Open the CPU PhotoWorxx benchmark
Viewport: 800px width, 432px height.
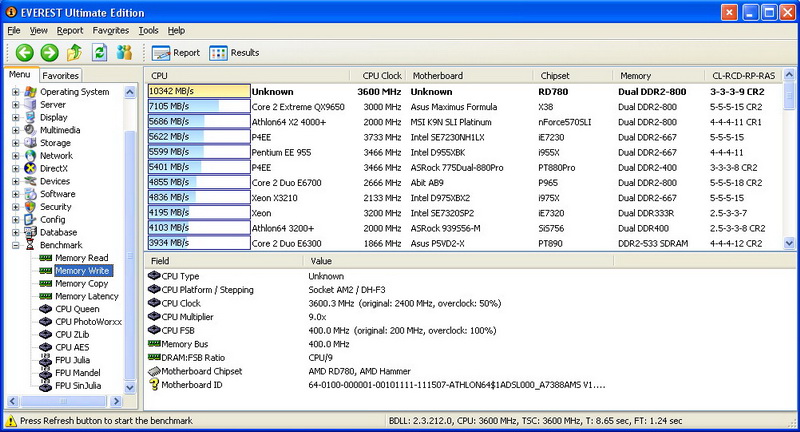click(x=88, y=321)
